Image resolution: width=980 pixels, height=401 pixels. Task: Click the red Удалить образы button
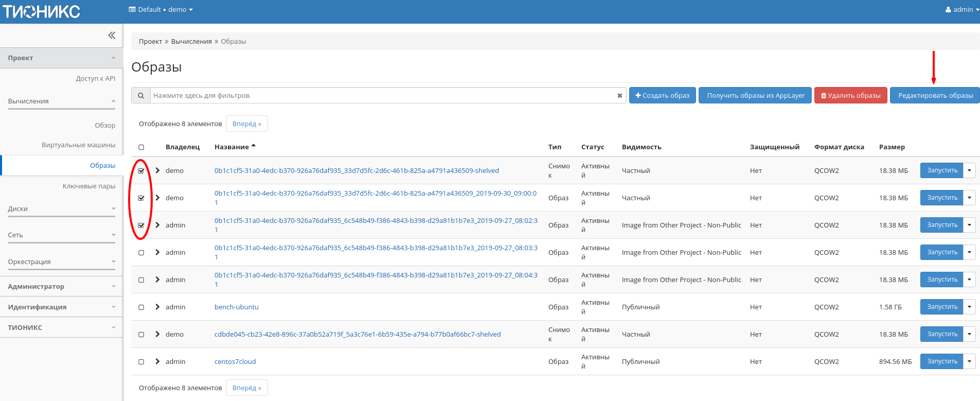coord(850,96)
